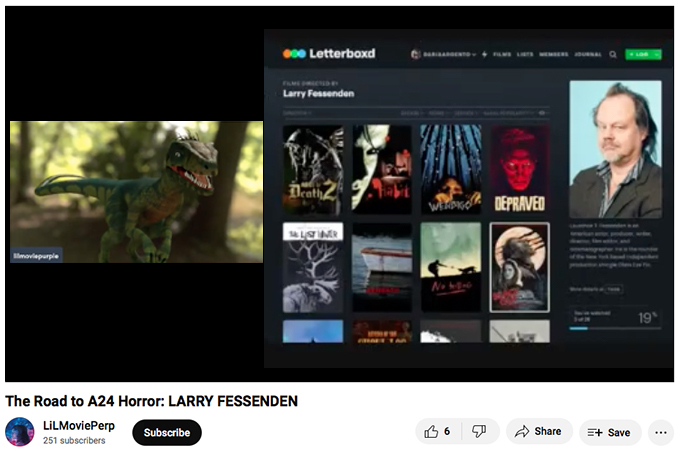Open the Lists menu item
The image size is (680, 456).
[x=526, y=54]
